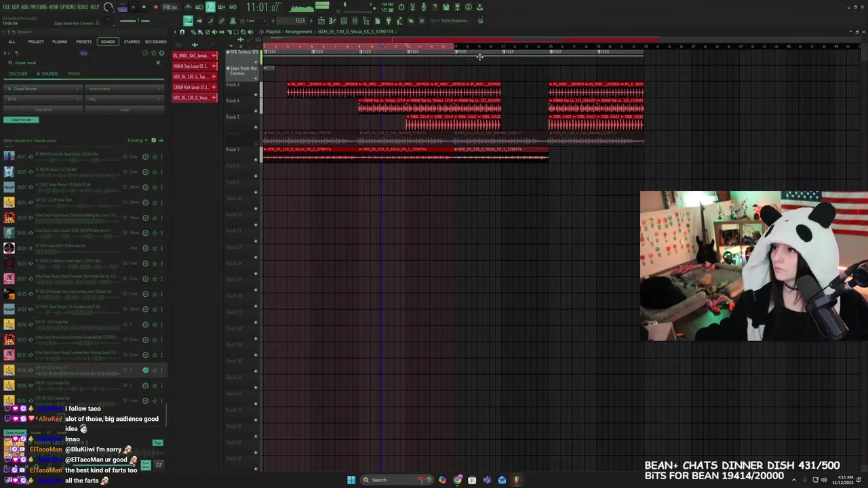Screen dimensions: 868x488
Task: Open the FILE menu
Action: (6, 7)
